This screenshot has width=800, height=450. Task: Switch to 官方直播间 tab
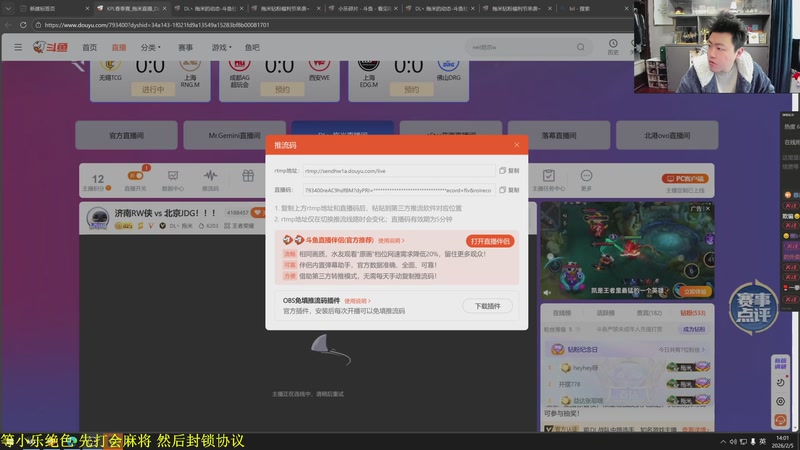tap(127, 135)
